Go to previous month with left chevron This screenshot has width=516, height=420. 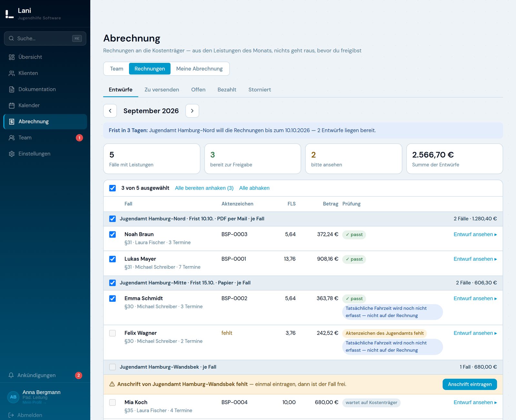(110, 111)
